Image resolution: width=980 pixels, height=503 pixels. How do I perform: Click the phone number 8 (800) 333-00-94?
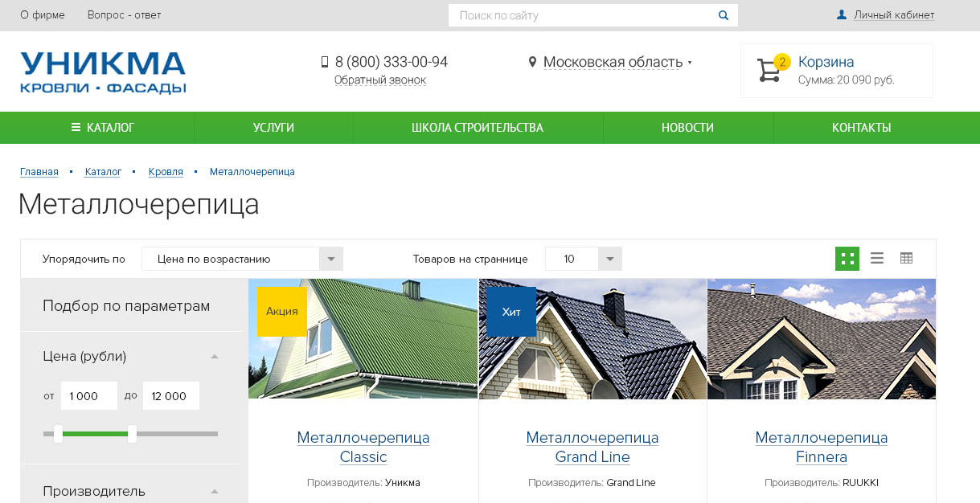click(392, 62)
